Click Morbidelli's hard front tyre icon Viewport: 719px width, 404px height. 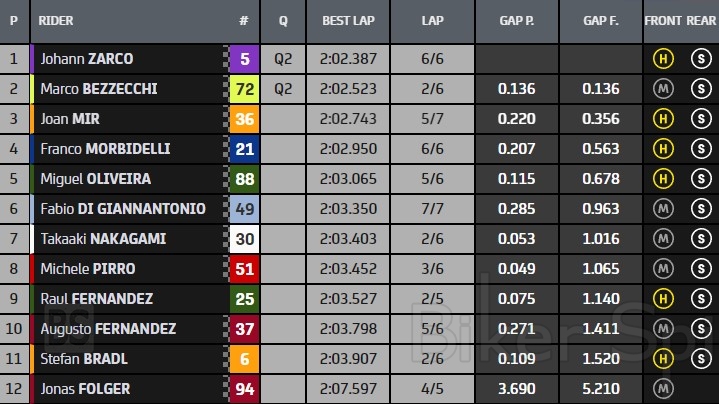point(662,149)
